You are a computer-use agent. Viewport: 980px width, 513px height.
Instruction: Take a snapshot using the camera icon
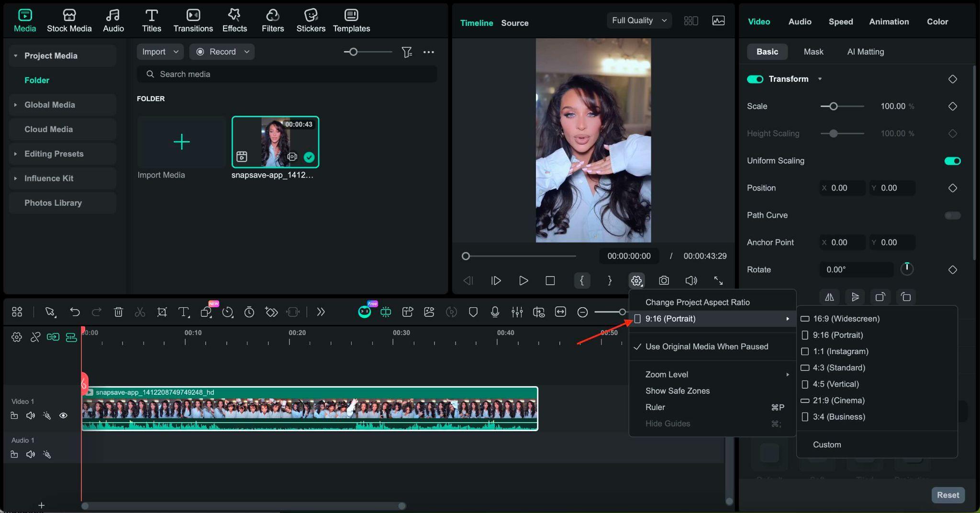[x=664, y=280]
